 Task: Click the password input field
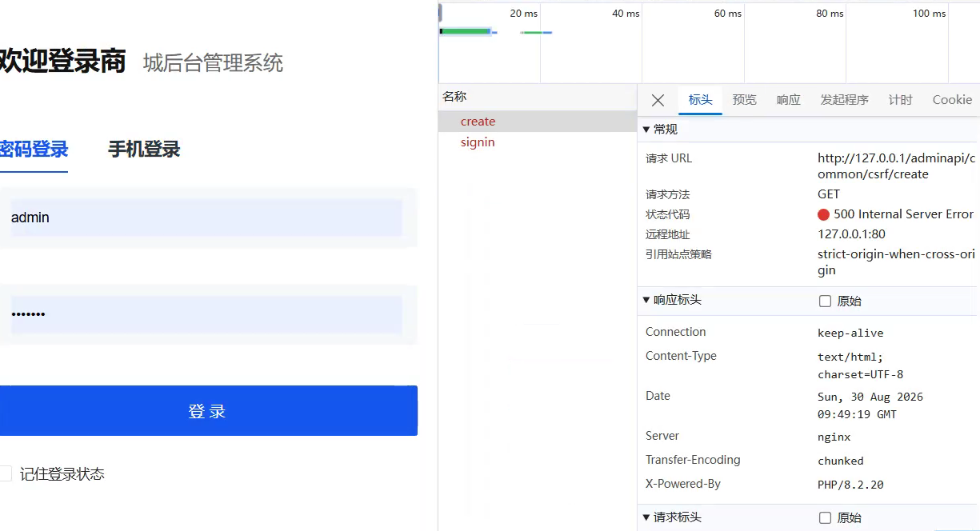pos(206,314)
